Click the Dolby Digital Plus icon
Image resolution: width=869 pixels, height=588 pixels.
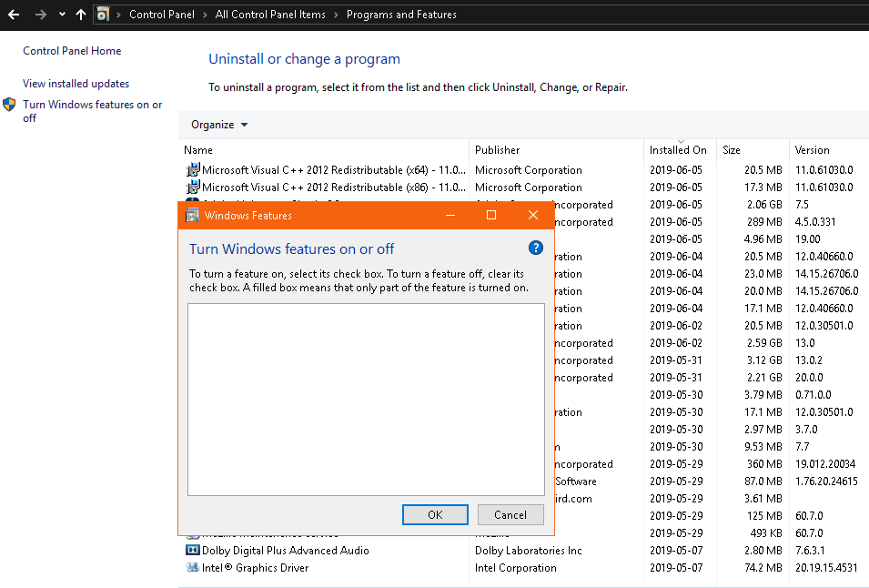point(192,550)
